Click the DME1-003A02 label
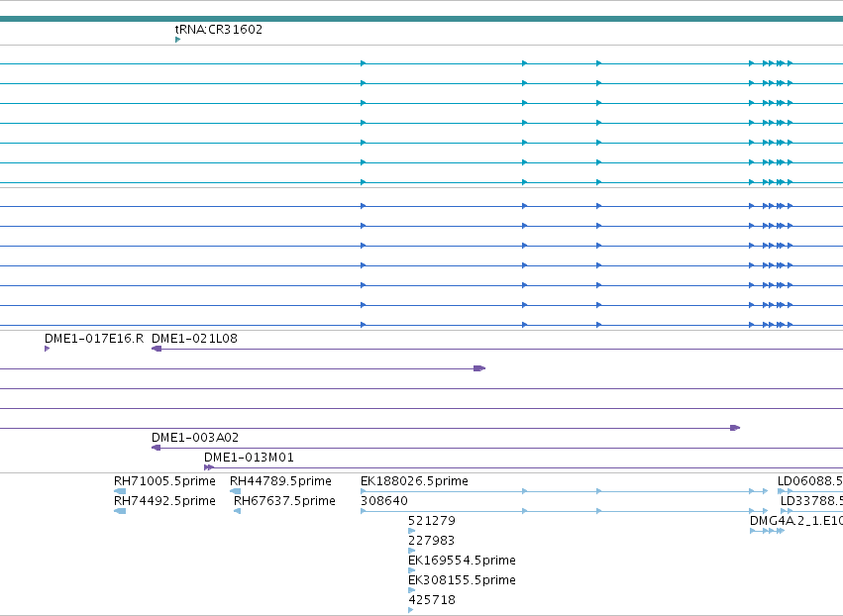This screenshot has width=843, height=616. [x=195, y=438]
